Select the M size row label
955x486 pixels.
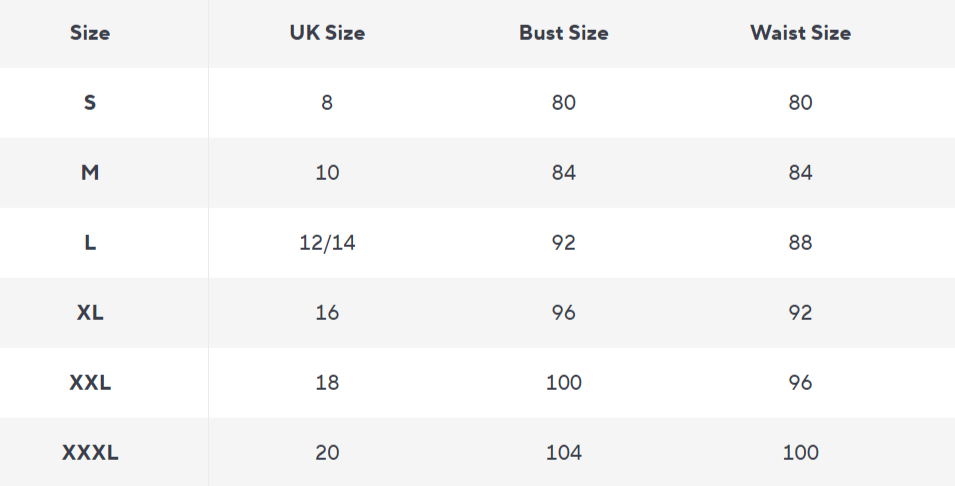click(x=90, y=173)
